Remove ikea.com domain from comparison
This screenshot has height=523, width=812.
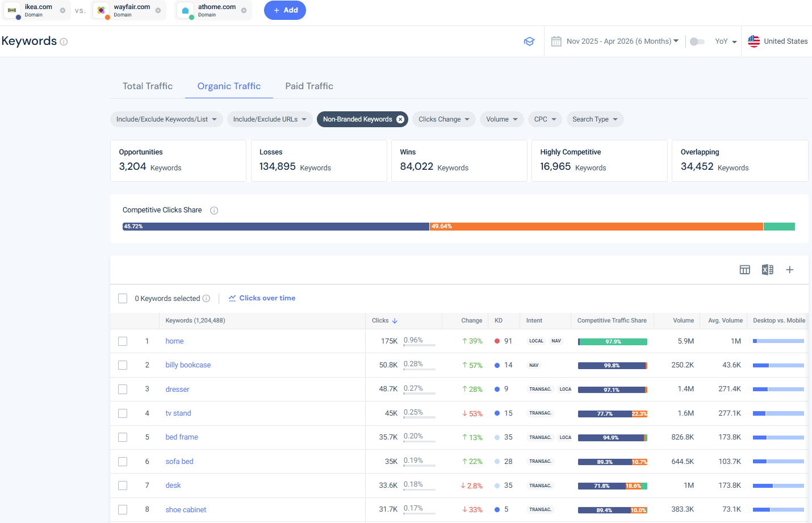tap(62, 10)
